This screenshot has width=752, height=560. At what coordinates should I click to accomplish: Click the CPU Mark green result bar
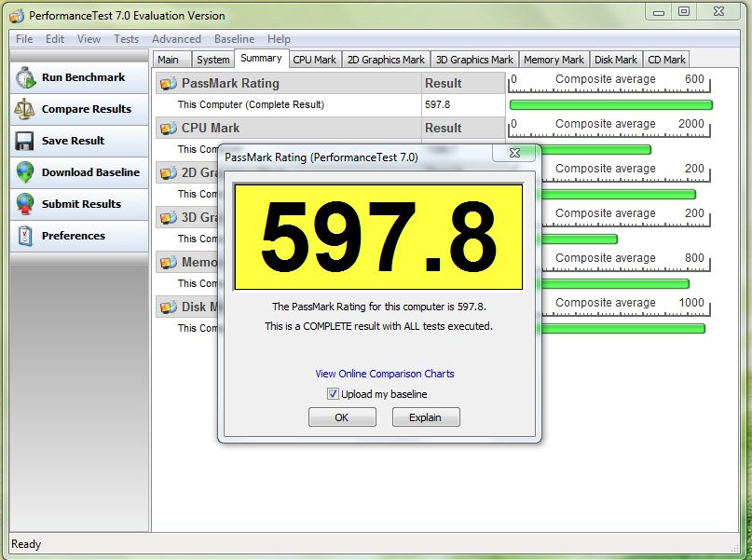click(x=595, y=150)
